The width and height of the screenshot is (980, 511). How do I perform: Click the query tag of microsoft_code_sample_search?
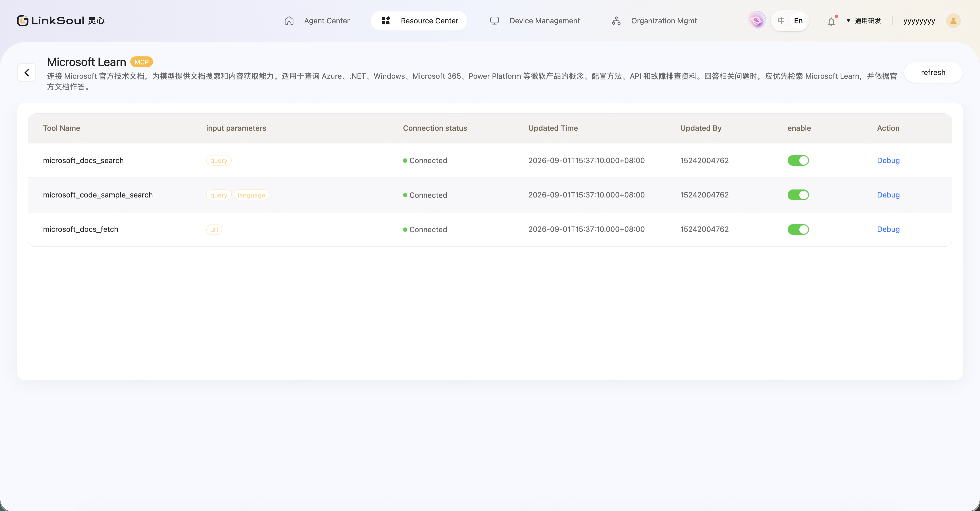219,195
